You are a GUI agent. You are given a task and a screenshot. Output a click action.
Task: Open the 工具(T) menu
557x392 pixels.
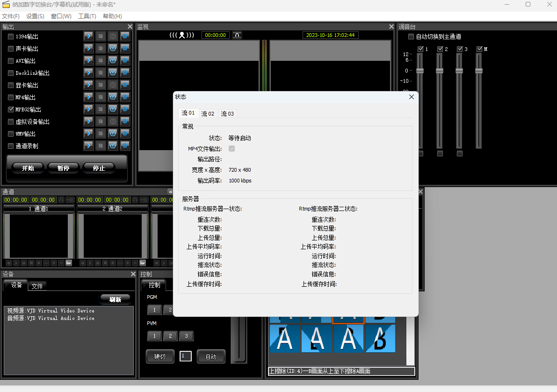coord(87,16)
